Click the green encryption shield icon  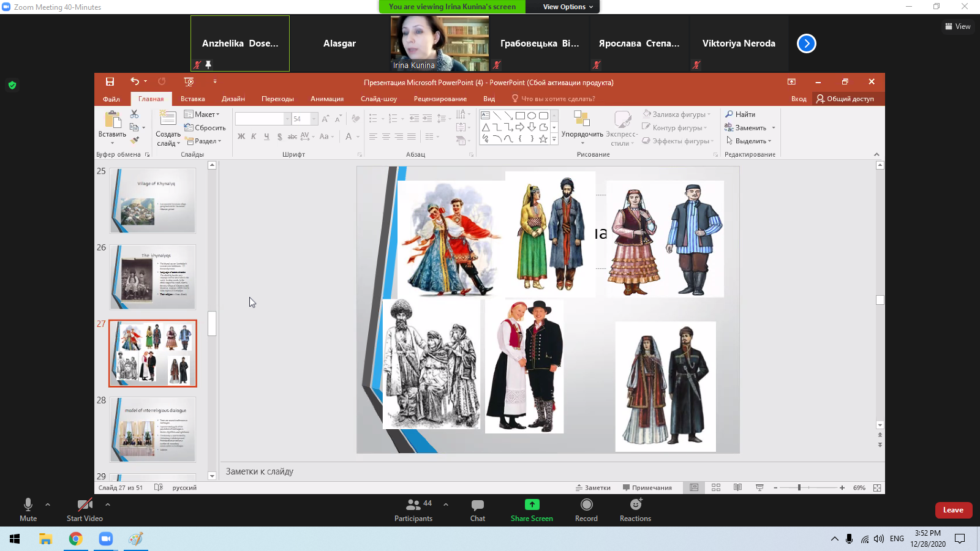12,85
